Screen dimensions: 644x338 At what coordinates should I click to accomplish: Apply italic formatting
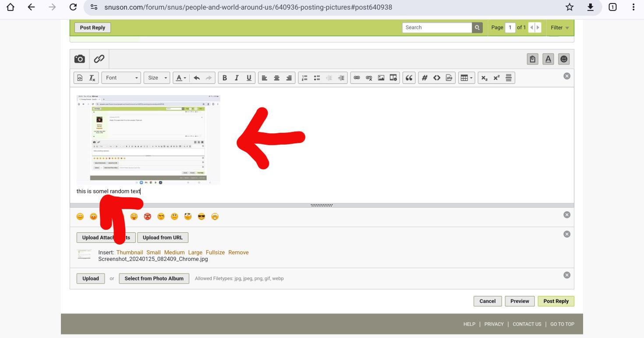tap(237, 78)
